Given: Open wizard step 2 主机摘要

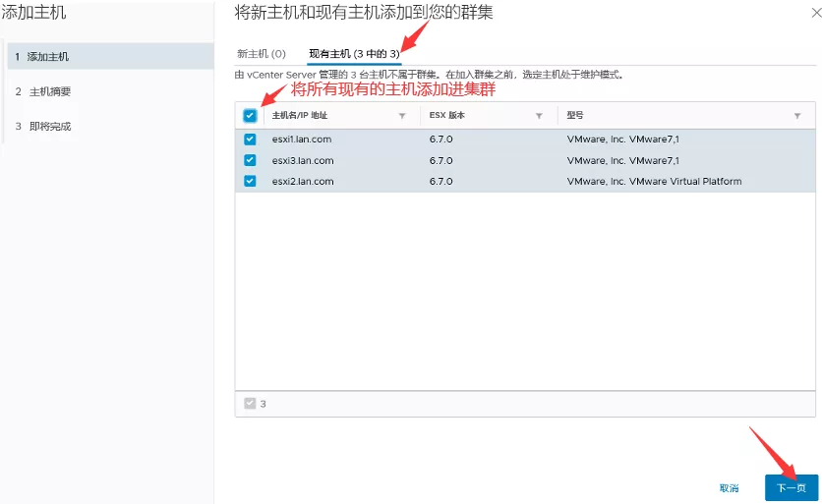Looking at the screenshot, I should [49, 91].
